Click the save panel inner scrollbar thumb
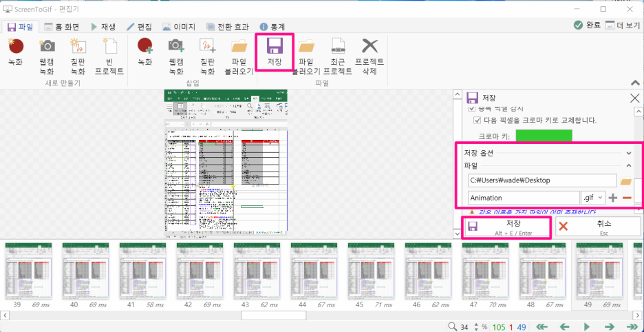 (636, 191)
